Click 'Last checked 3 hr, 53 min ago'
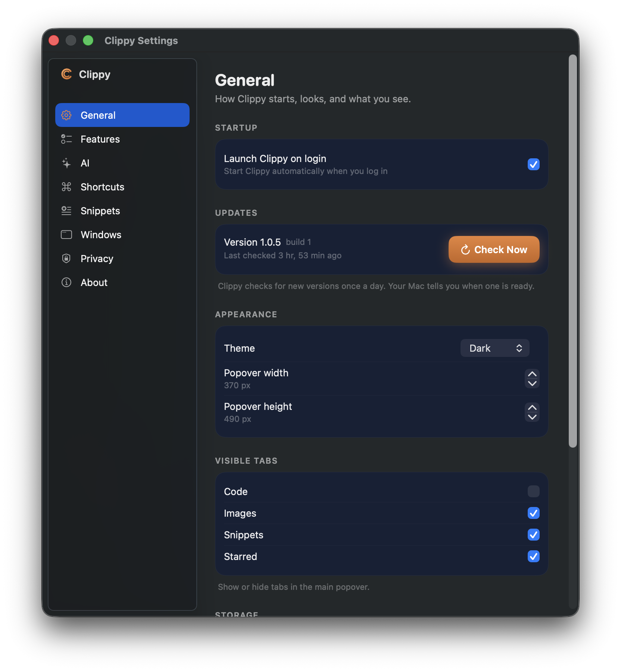 (283, 255)
